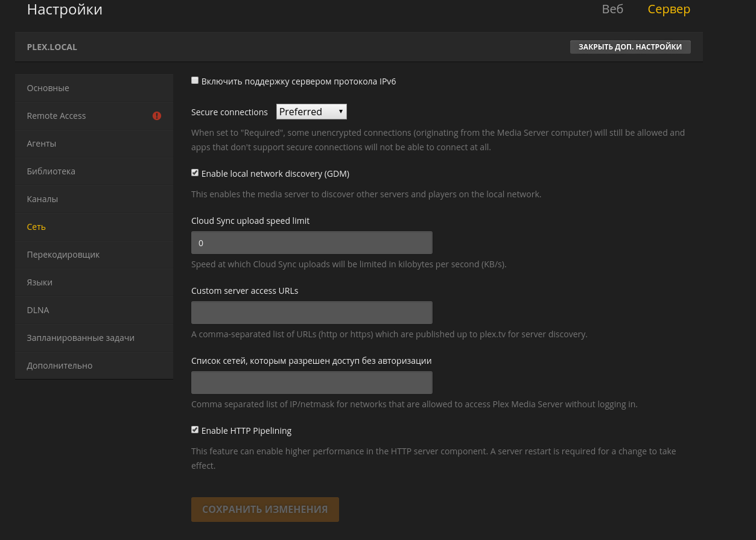
Task: Switch to the Веб settings tab
Action: click(x=612, y=10)
